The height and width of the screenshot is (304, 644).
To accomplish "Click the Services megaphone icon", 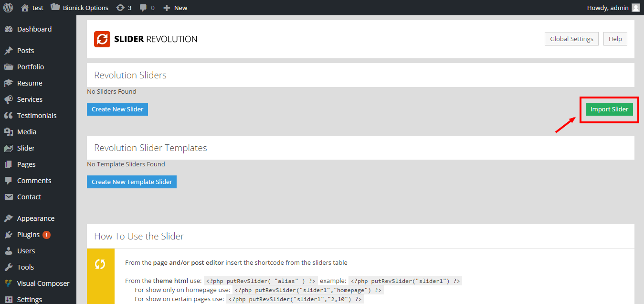I will click(x=9, y=99).
